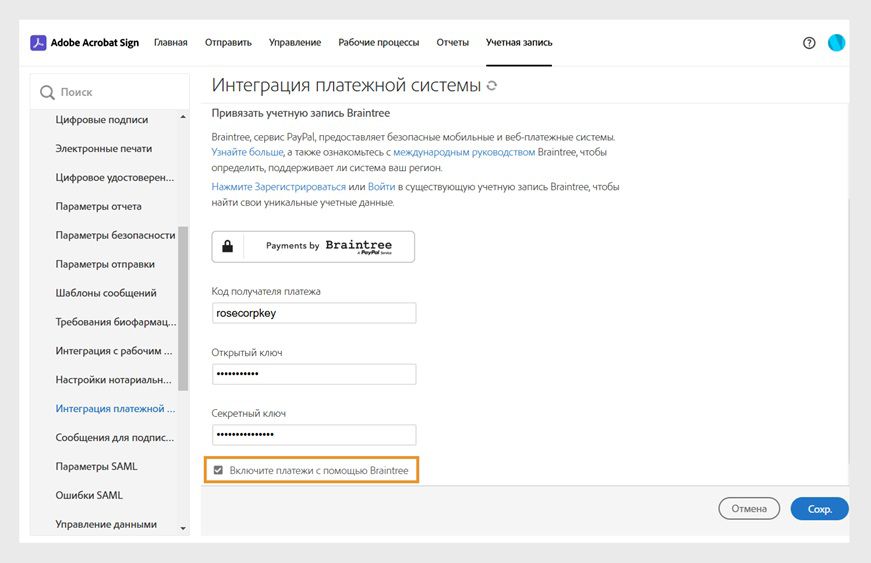Uncheck 'Включите платежи с помощью Braintree' checkbox
The image size is (871, 563).
point(218,470)
